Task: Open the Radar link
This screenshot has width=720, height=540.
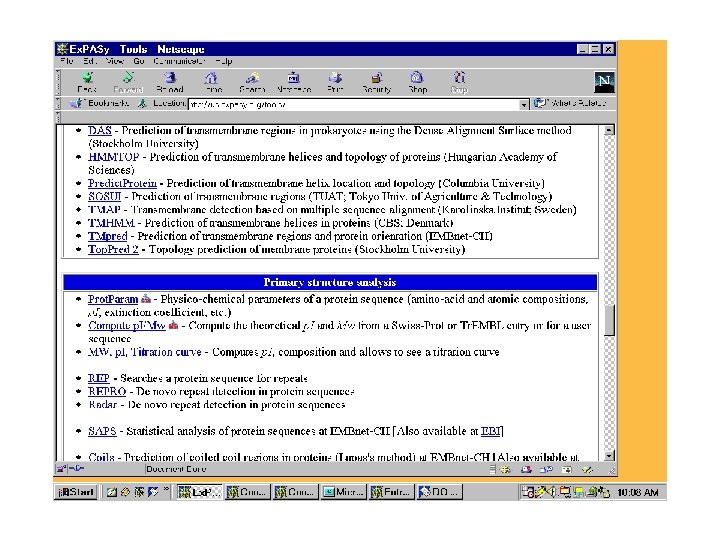Action: 102,405
